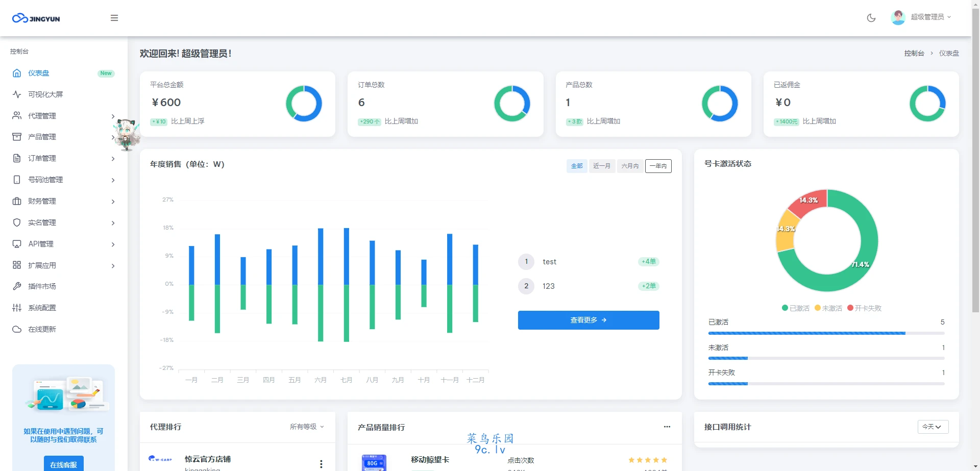The height and width of the screenshot is (471, 980).
Task: Click the hamburger menu icon to collapse sidebar
Action: coord(114,18)
